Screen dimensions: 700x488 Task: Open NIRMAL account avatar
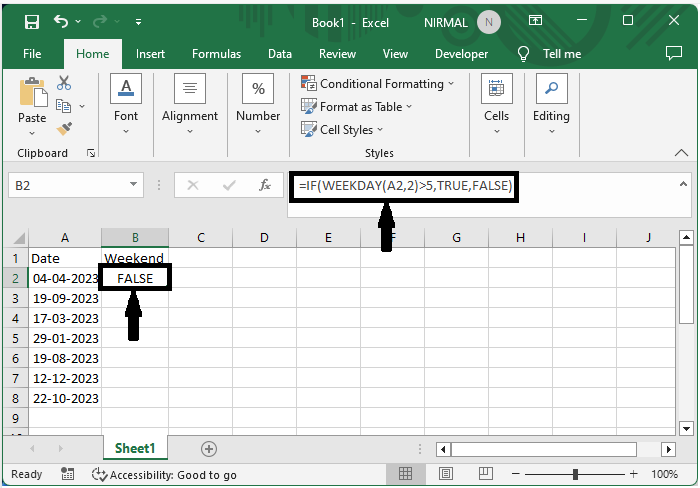tap(488, 22)
